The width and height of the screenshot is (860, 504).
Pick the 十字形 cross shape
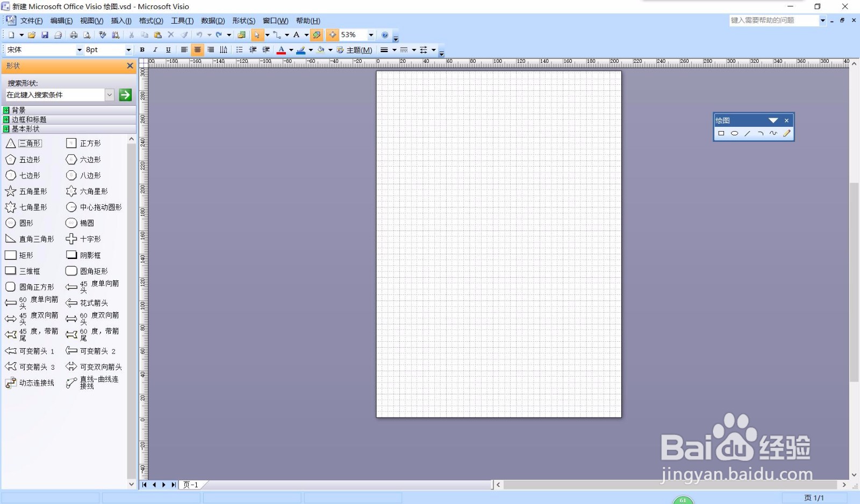(x=83, y=239)
